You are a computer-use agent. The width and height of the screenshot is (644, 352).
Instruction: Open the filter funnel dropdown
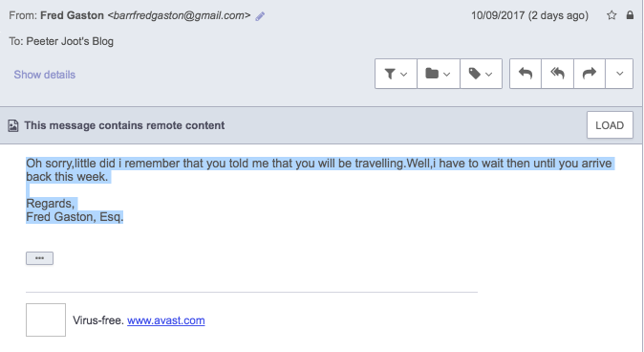click(x=396, y=74)
